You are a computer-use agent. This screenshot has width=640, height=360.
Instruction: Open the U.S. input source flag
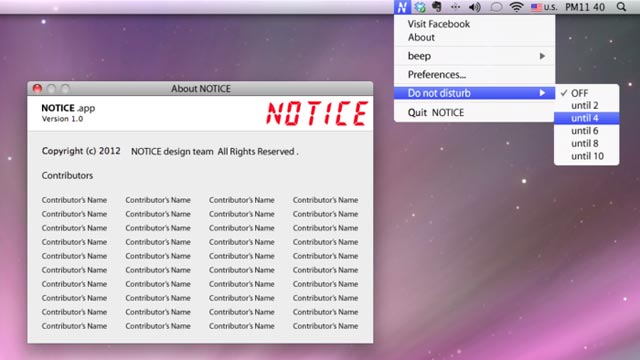tap(544, 7)
